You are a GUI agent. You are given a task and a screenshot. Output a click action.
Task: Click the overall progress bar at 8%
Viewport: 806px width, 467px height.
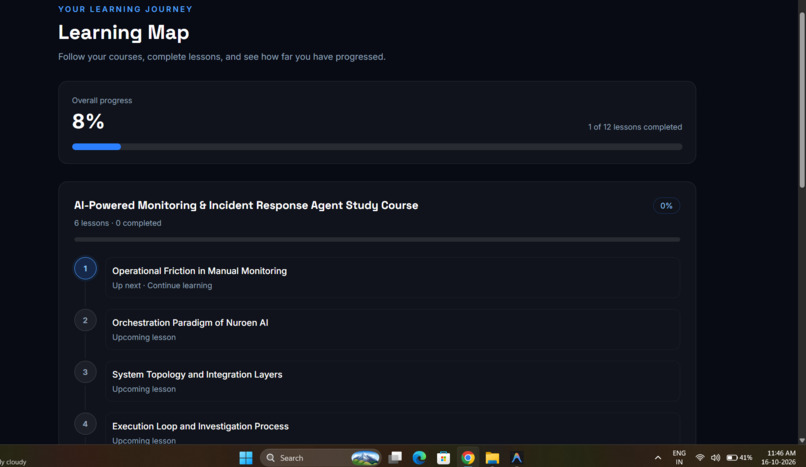(x=377, y=146)
